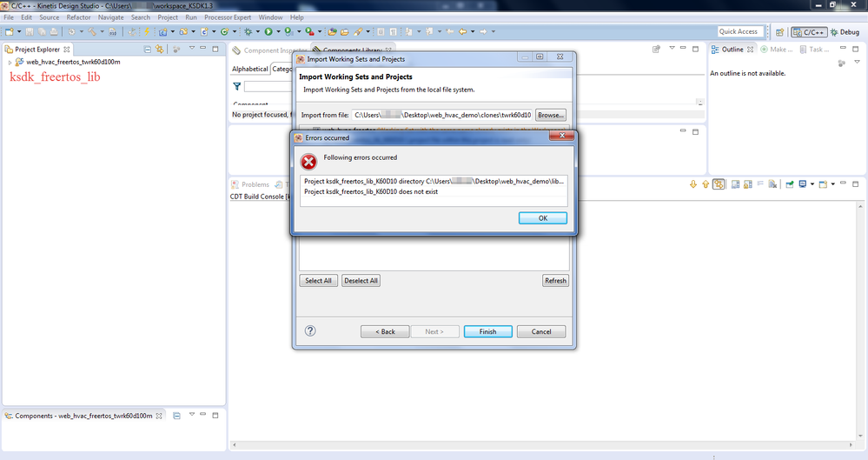Screen dimensions: 868x460
Task: Toggle Link with Editor in Project Explorer
Action: [x=159, y=50]
